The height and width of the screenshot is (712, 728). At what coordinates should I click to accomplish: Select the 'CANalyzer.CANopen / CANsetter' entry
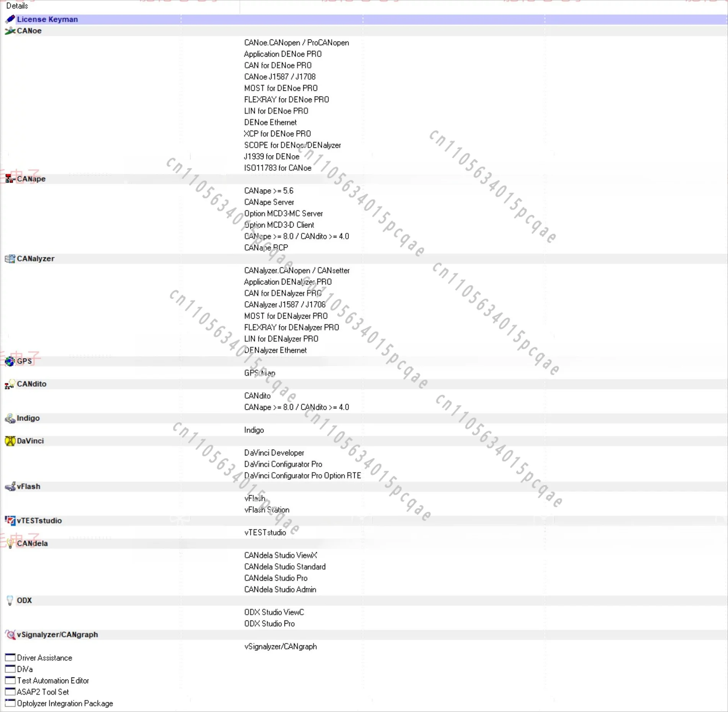[297, 270]
